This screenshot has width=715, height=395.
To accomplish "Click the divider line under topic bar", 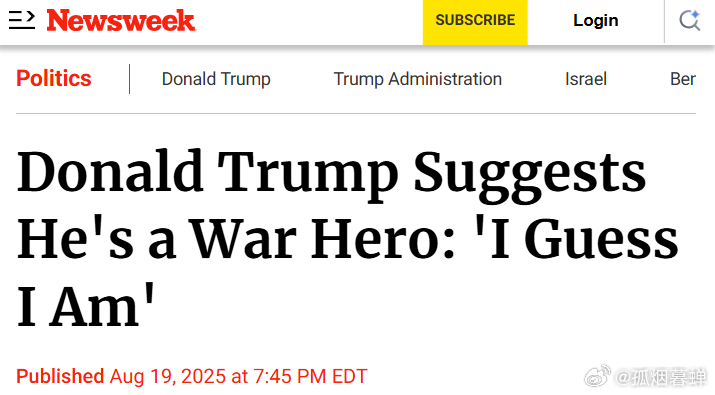I will 356,113.
